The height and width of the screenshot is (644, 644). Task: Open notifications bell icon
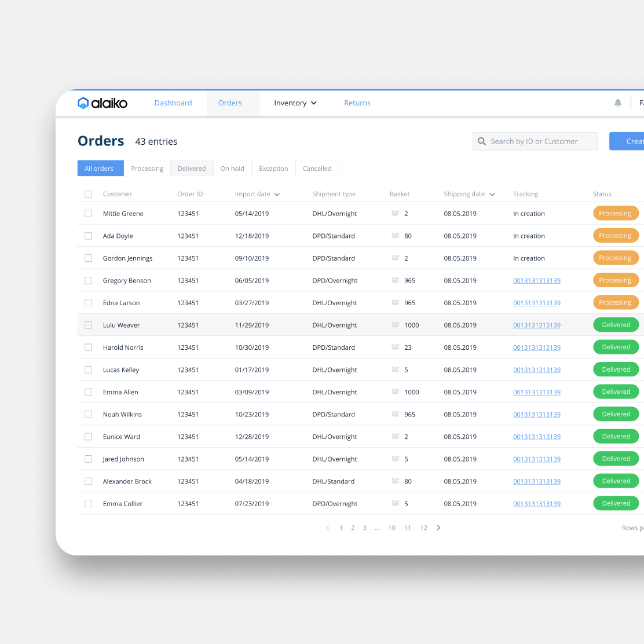tap(618, 103)
